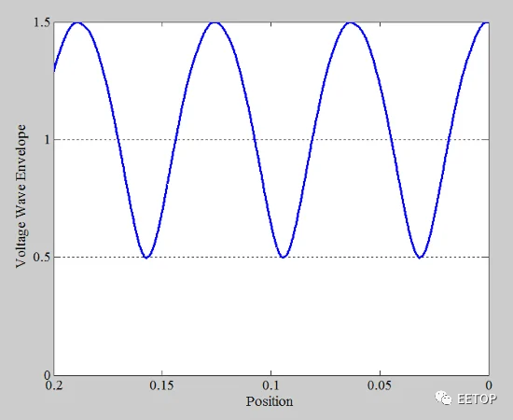This screenshot has height=420, width=513.
Task: Click the curve minimum near position 0.157
Action: point(146,257)
